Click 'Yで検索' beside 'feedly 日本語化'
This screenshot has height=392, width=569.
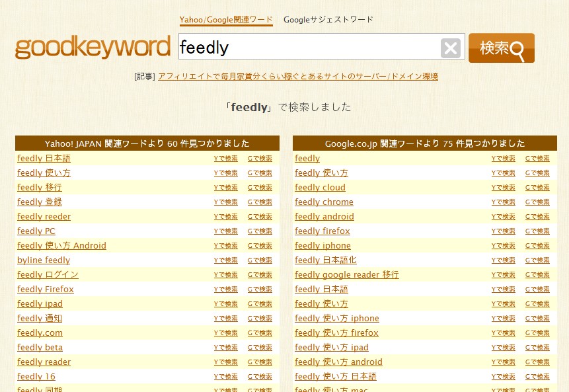pos(504,260)
